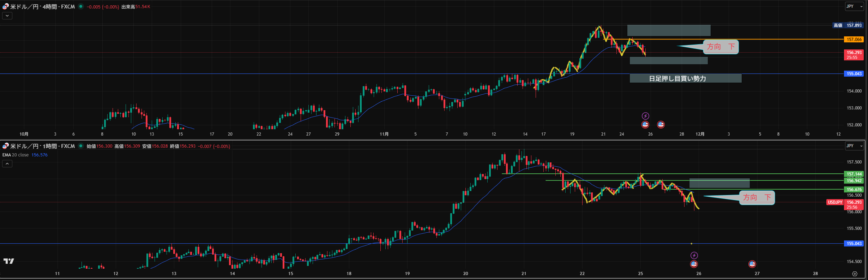Select the 日足押し目買い勢力 rectangle annotation
Screen dimensions: 868x280
[x=685, y=78]
